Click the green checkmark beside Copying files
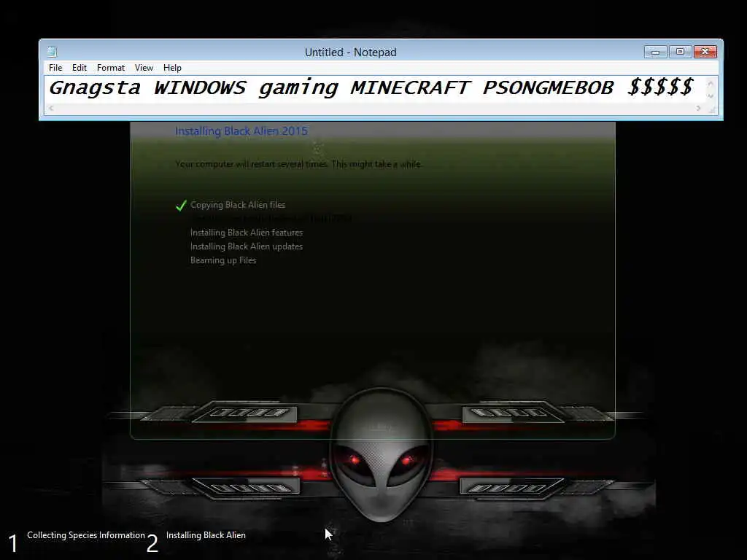The width and height of the screenshot is (747, 560). (181, 205)
